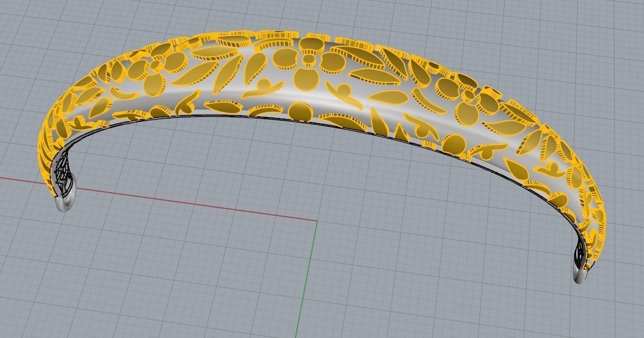
Task: Select the rounded left end cap of bracelet
Action: pyautogui.click(x=65, y=202)
